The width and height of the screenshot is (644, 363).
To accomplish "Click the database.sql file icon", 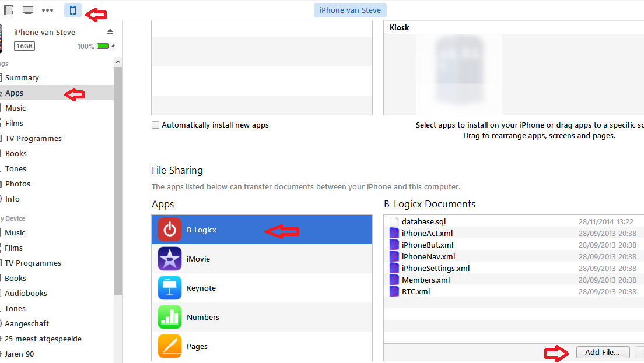I will pos(394,221).
